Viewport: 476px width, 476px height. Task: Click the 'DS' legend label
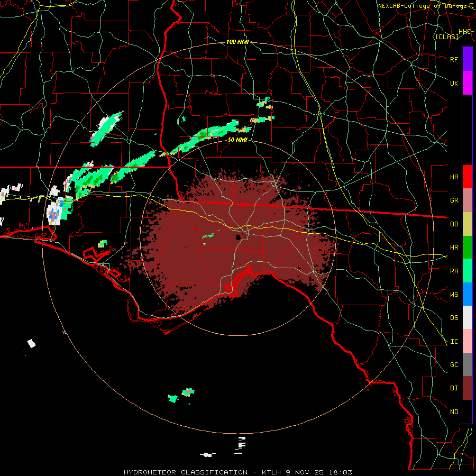pyautogui.click(x=454, y=318)
